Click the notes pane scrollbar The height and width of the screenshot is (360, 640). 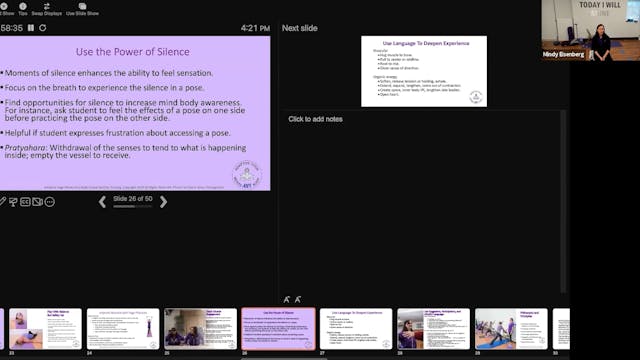click(563, 202)
